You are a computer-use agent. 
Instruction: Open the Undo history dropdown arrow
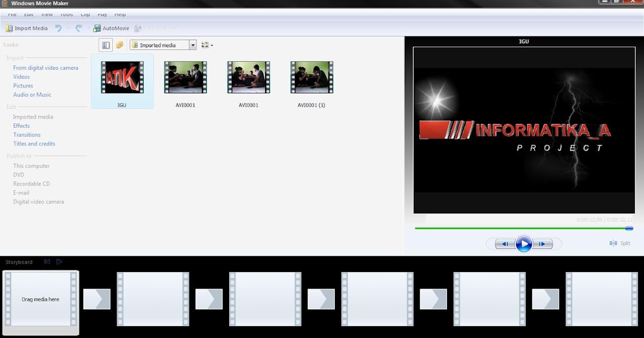[x=68, y=28]
